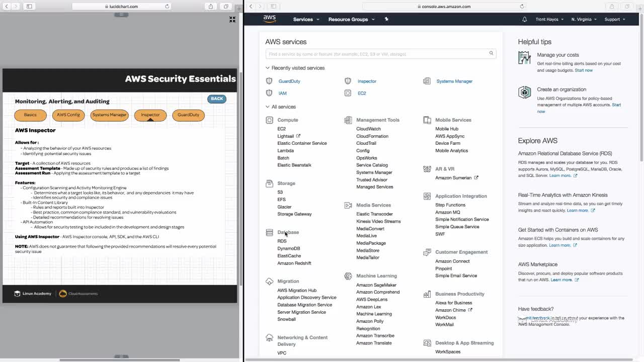Focus the find a service search field
Screen dimensions: 644x362
pos(377,54)
